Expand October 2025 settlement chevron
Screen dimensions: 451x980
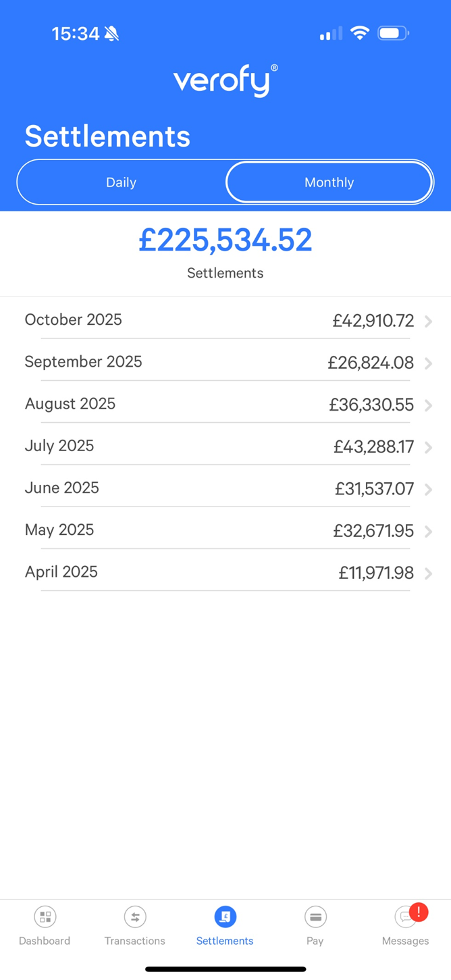point(429,321)
